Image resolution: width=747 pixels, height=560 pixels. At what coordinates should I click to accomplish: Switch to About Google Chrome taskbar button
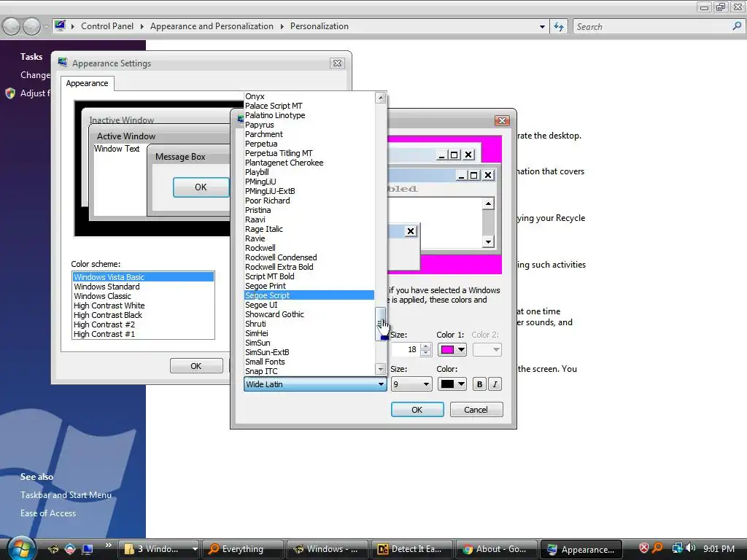pos(496,549)
